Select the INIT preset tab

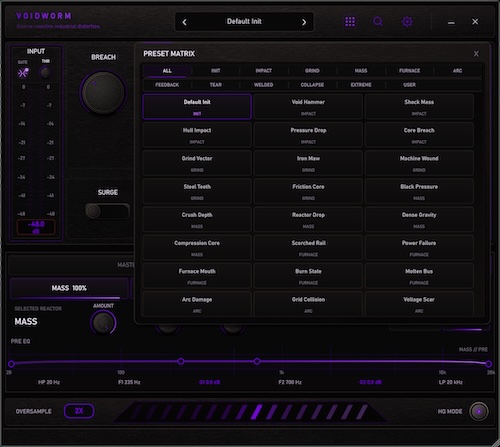(x=216, y=71)
